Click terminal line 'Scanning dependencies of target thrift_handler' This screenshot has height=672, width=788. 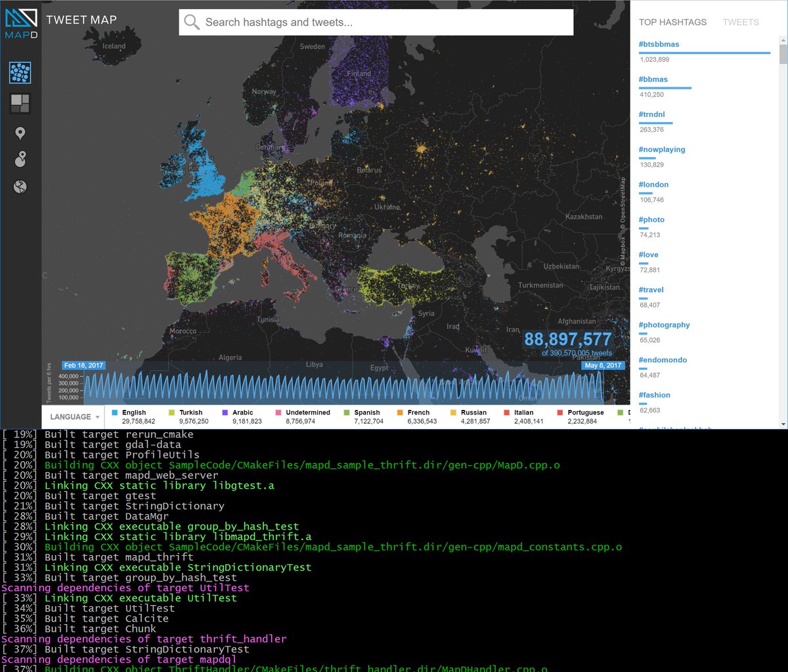(x=144, y=638)
